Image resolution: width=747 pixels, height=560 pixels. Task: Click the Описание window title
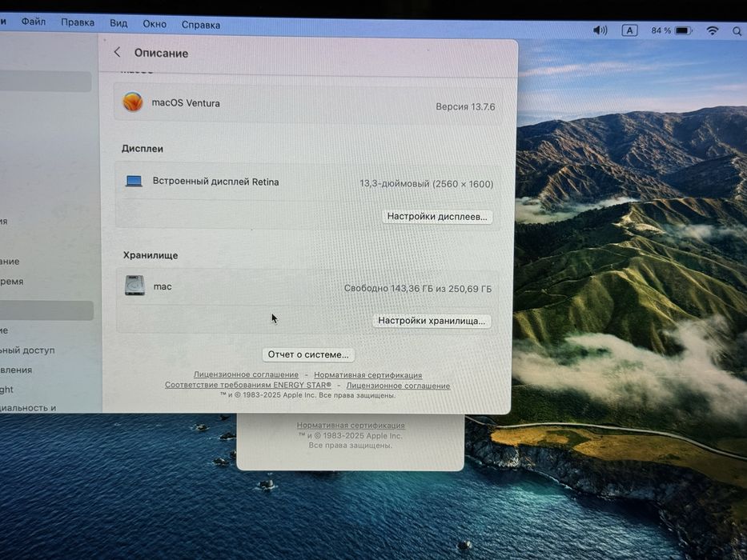tap(161, 53)
